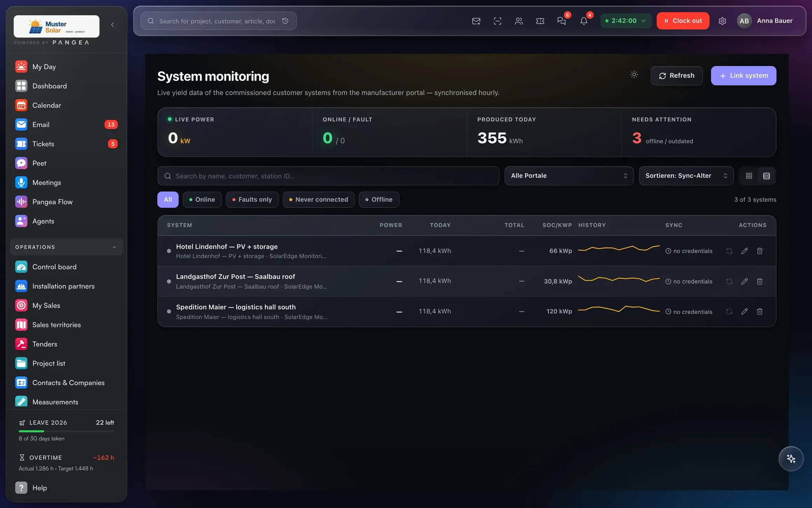Open the new email compose icon
Screen dimensions: 812x508
coord(476,21)
